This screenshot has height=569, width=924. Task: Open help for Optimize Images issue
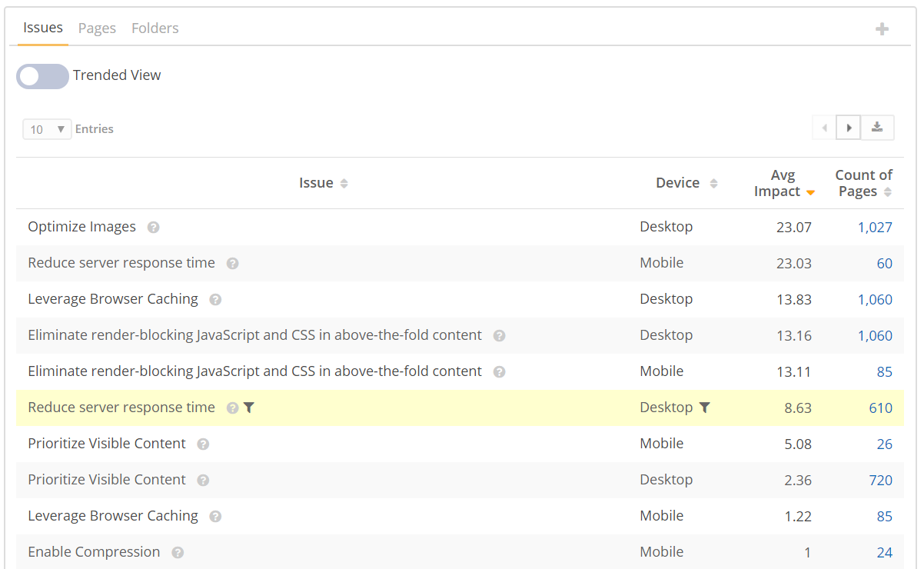coord(154,227)
